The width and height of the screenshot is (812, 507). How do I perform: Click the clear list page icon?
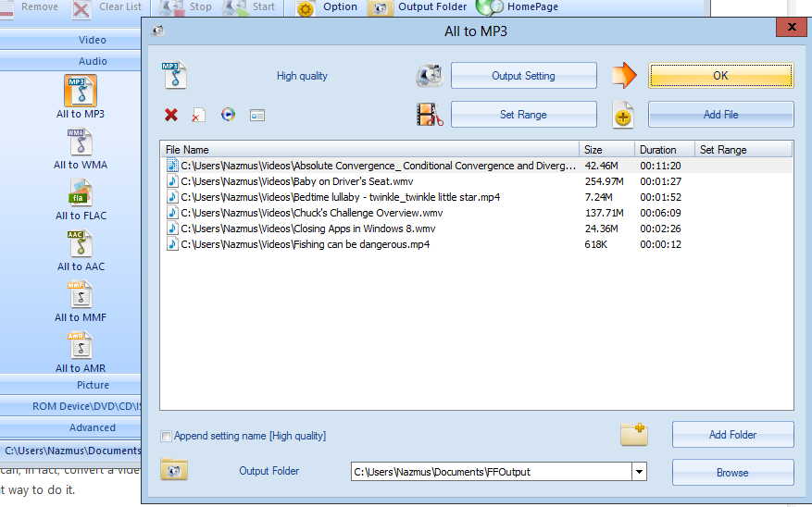tap(199, 115)
